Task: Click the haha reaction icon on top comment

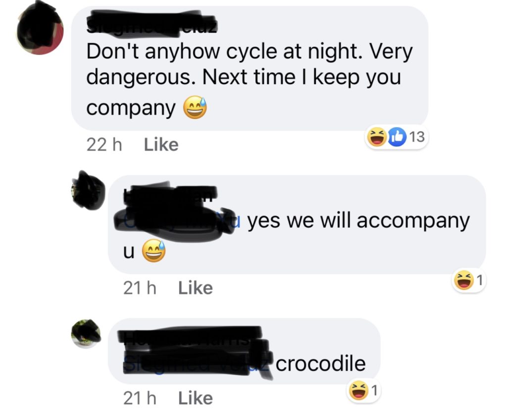Action: tap(377, 137)
